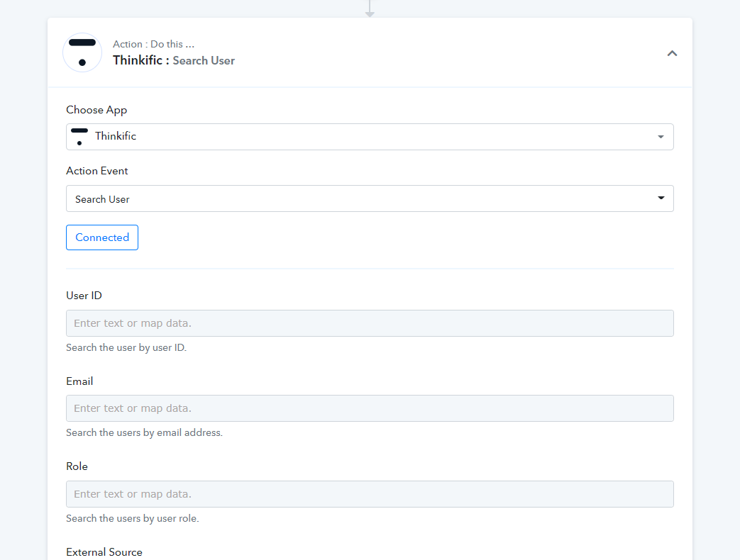This screenshot has width=740, height=560.
Task: Click the small Thinkific icon in Choose App field
Action: 79,136
